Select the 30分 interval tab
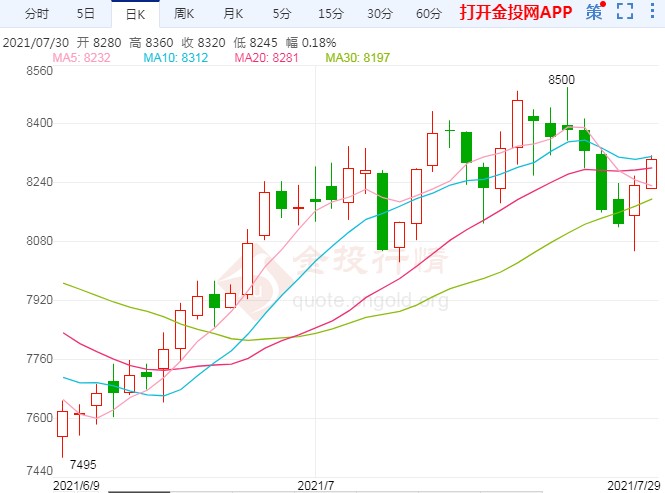 point(379,14)
